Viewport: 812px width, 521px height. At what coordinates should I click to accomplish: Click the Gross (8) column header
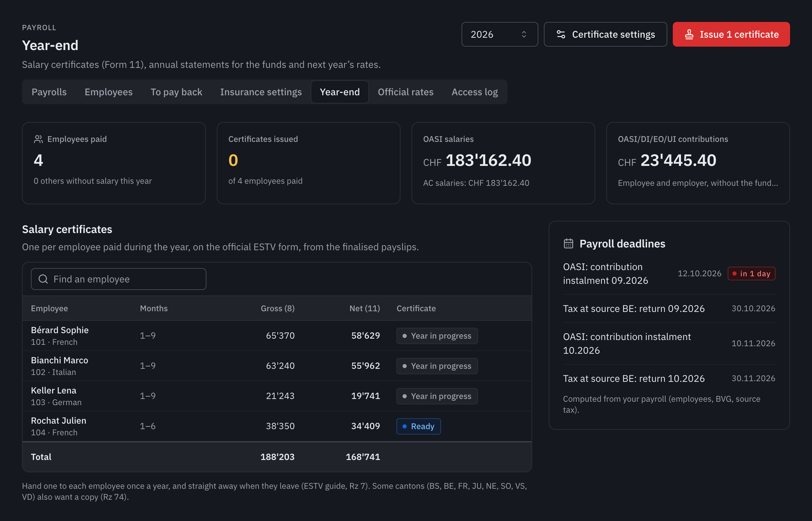pos(277,308)
